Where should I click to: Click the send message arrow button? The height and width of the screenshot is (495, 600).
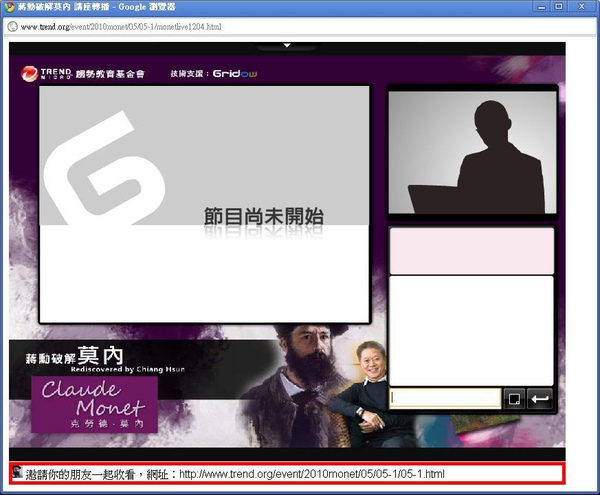pyautogui.click(x=540, y=399)
